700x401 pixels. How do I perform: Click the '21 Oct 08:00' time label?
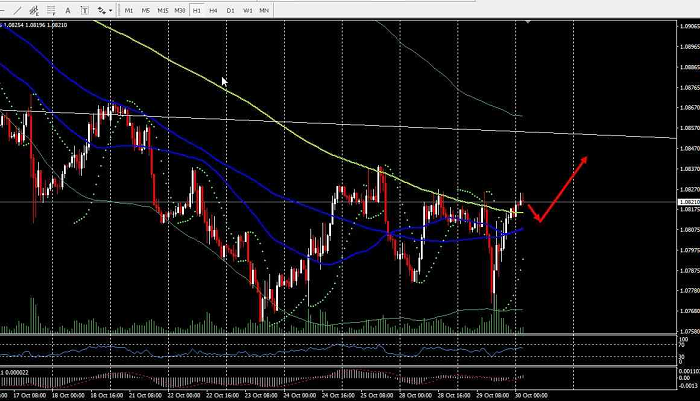click(145, 396)
